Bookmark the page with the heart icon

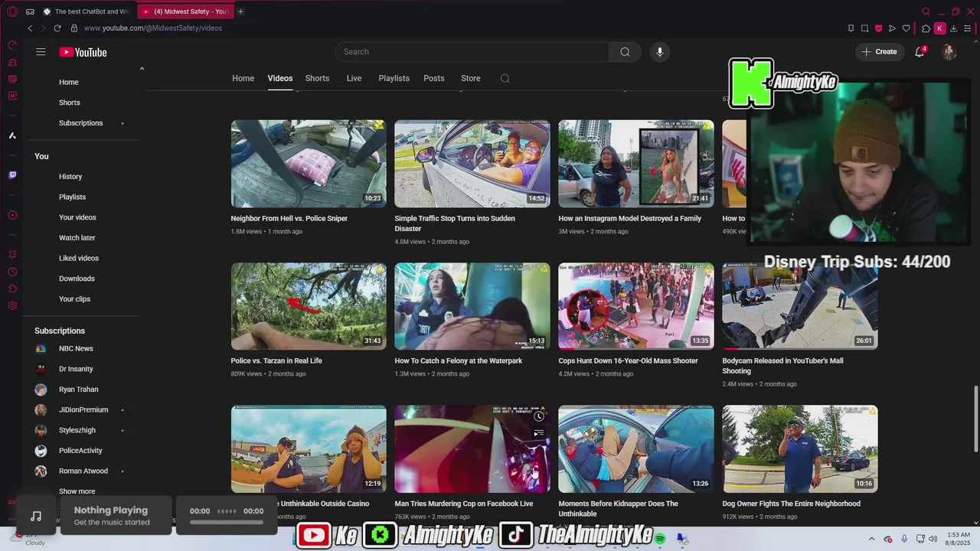(906, 28)
